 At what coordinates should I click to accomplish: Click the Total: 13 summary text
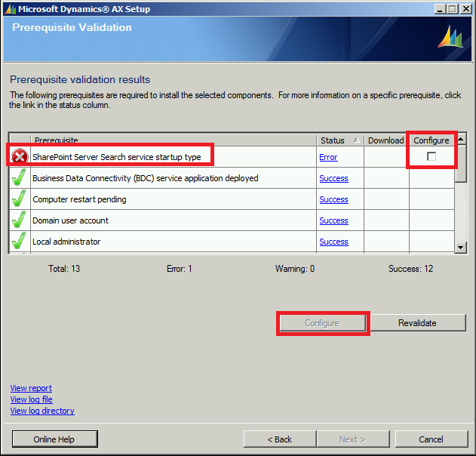pyautogui.click(x=64, y=269)
